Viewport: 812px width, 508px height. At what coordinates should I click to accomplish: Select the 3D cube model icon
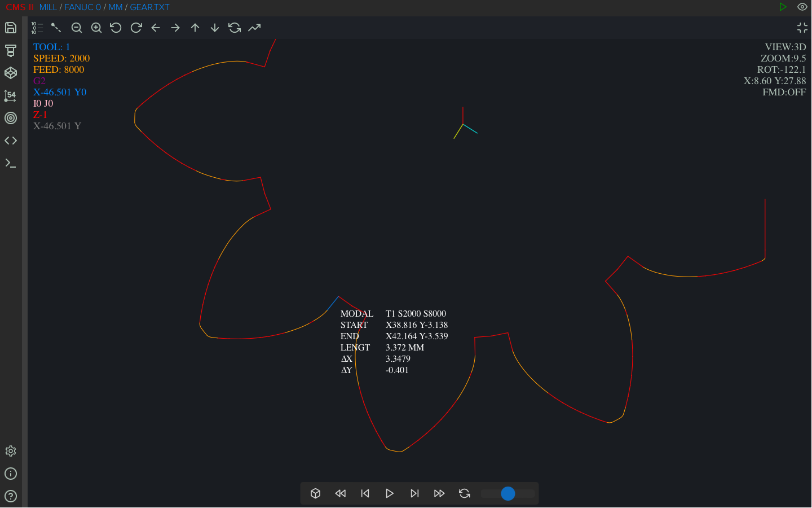tap(11, 73)
